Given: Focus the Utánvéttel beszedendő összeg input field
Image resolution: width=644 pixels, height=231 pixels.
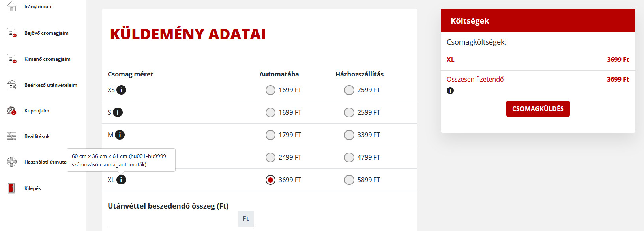Looking at the screenshot, I should (173, 219).
